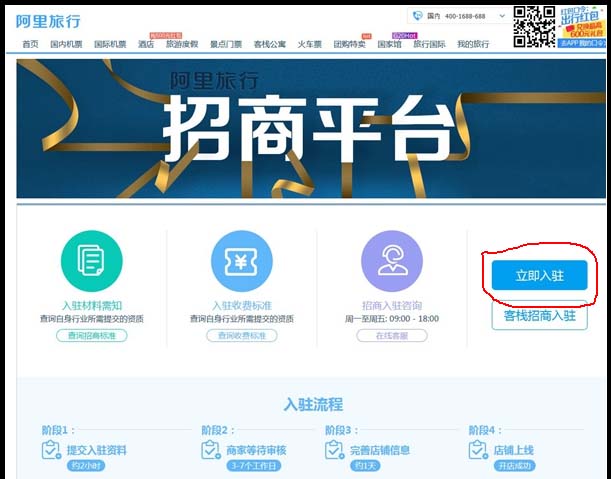Open the 旅行国际 nav item

pyautogui.click(x=429, y=44)
